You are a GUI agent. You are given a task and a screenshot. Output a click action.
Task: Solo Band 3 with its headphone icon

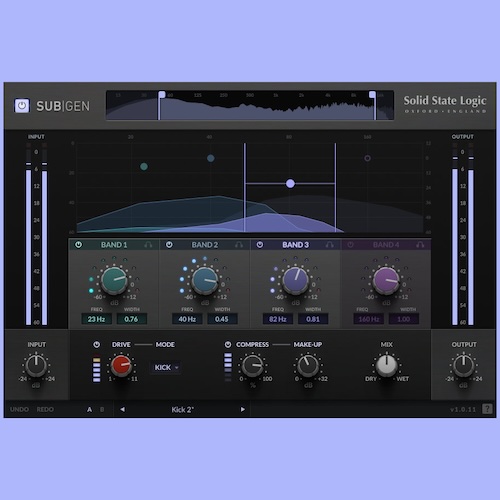point(329,245)
